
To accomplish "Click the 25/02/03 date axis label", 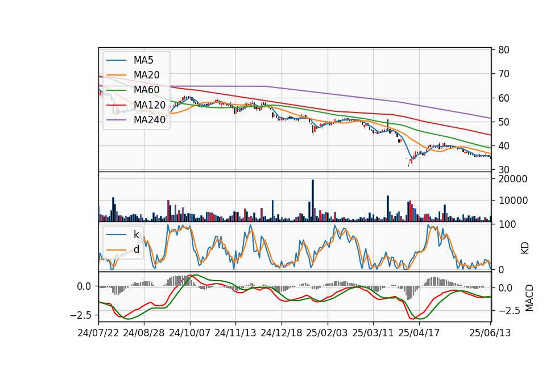I will pyautogui.click(x=327, y=333).
